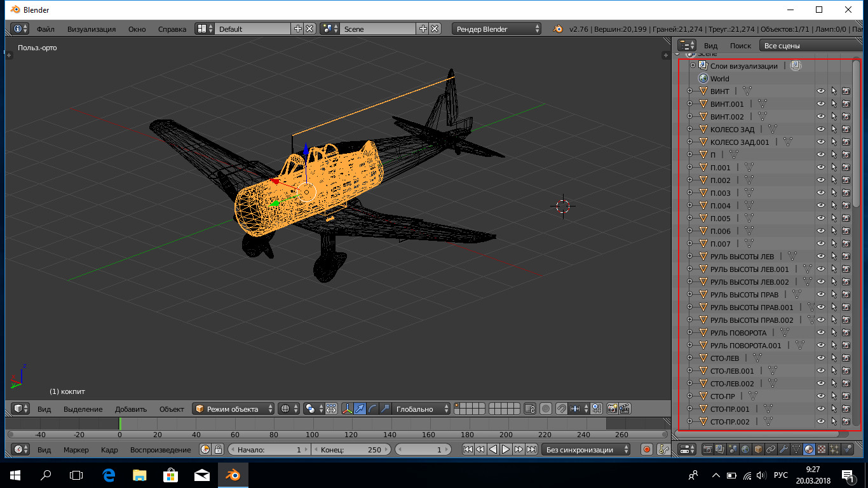Disable rendering for РУЛЬ ПОВОРОТА object

pyautogui.click(x=846, y=333)
